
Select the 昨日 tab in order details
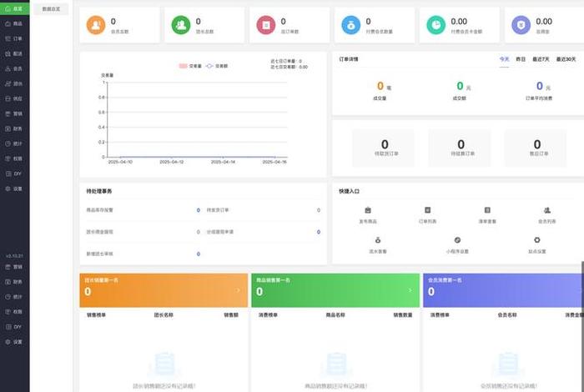point(521,59)
